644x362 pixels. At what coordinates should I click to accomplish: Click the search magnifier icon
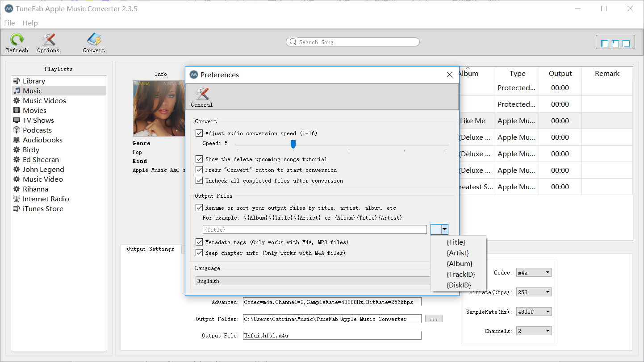pos(293,42)
